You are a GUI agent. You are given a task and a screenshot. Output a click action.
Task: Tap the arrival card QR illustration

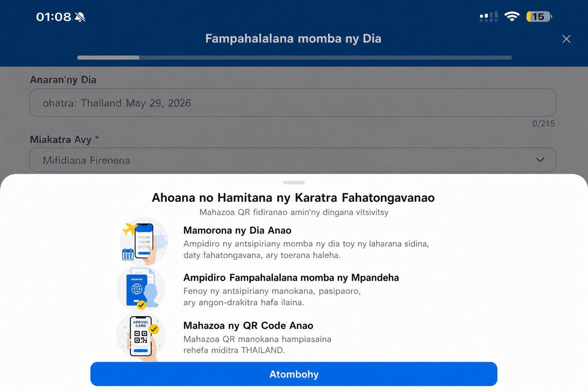[x=141, y=337]
